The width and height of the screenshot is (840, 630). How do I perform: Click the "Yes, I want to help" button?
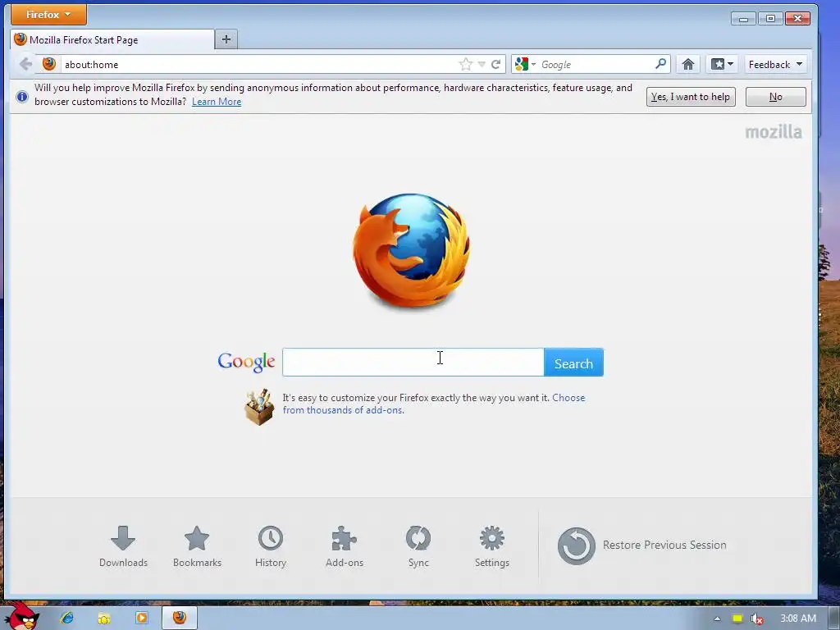(x=691, y=97)
